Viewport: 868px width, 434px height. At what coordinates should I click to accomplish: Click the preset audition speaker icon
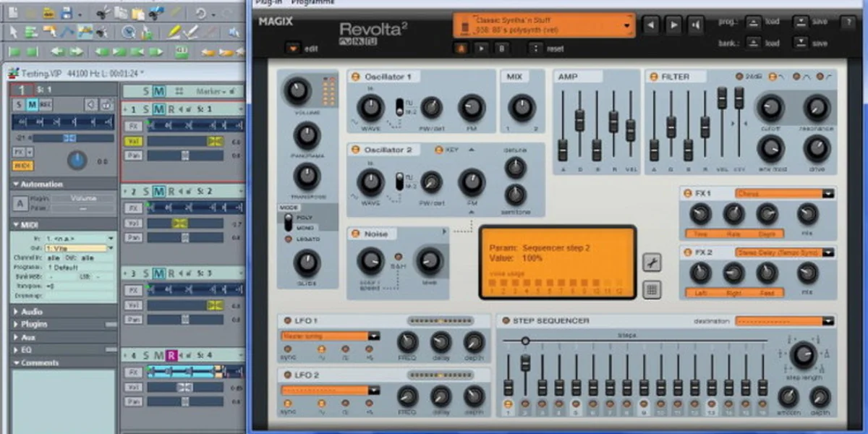(695, 25)
